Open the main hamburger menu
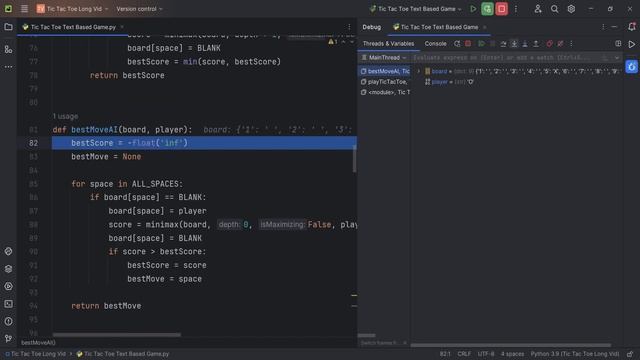640x360 pixels. click(x=24, y=9)
